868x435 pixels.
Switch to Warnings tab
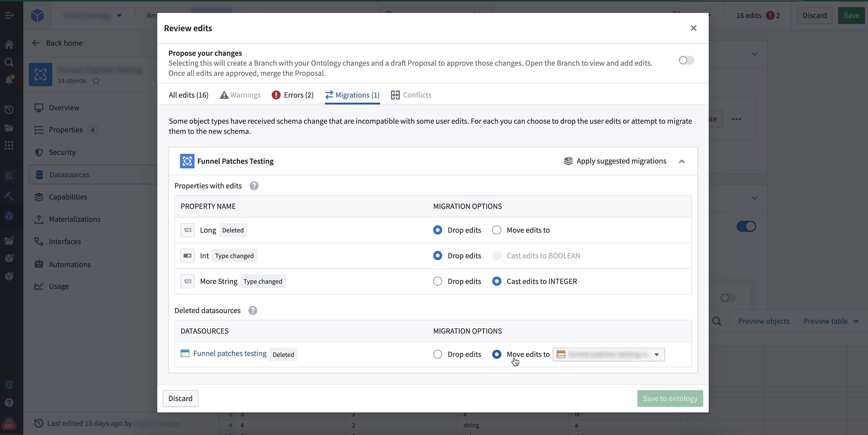[240, 95]
